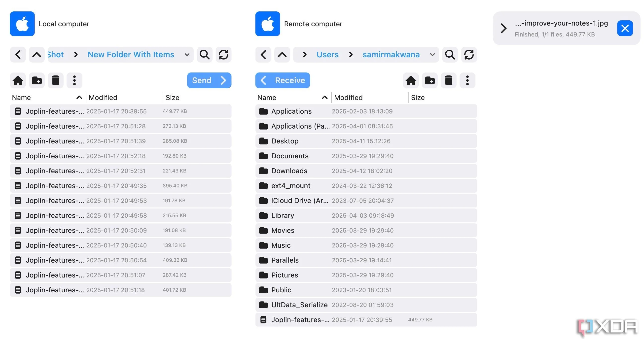
Task: Open samirmakwana breadcrumb in Remote path
Action: coord(391,55)
